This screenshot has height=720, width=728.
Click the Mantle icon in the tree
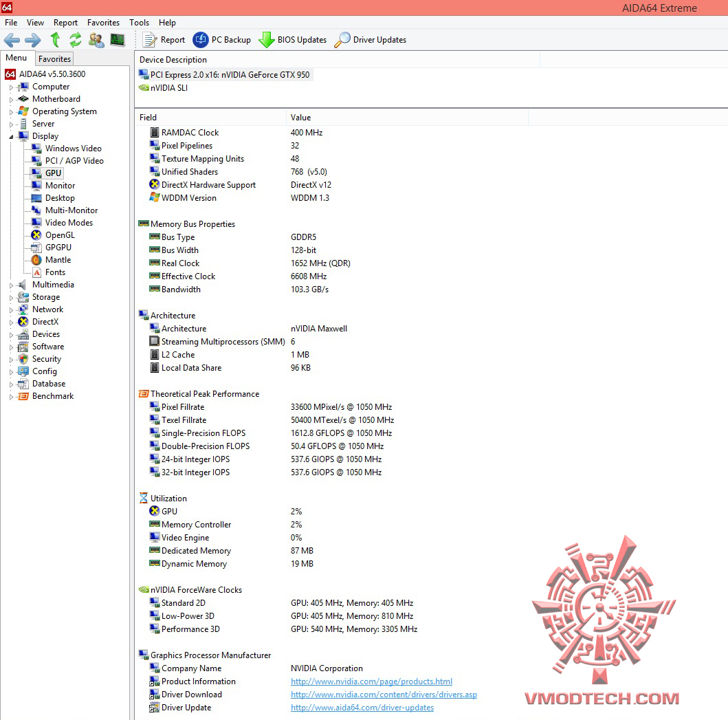tap(36, 260)
